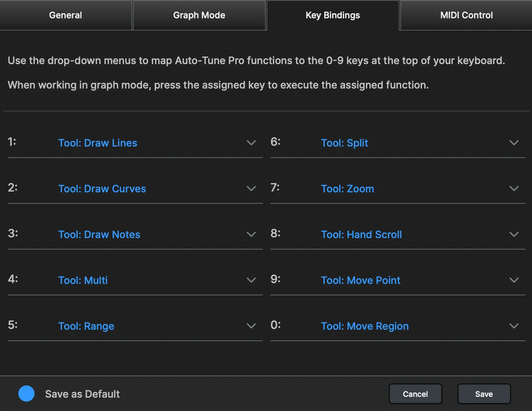Go to the MIDI Control tab

point(466,15)
